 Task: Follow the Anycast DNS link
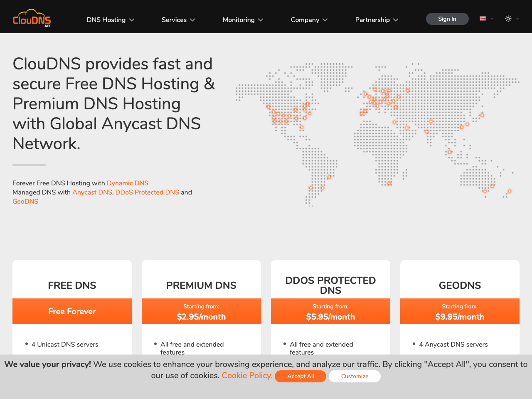click(x=92, y=192)
